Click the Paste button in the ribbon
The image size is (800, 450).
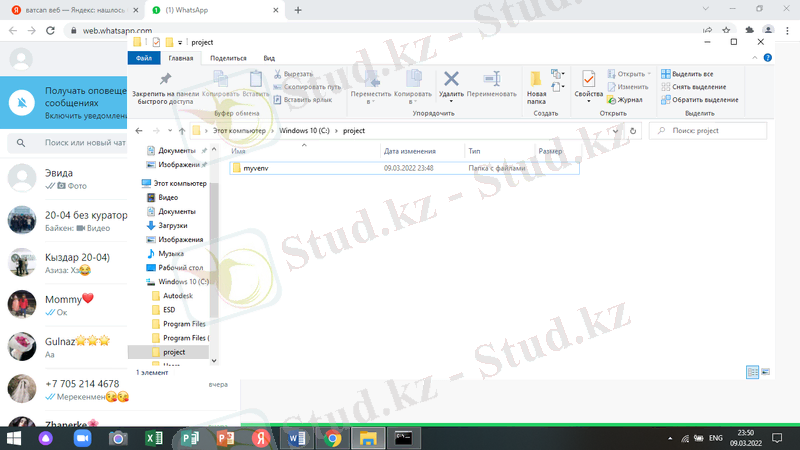256,84
